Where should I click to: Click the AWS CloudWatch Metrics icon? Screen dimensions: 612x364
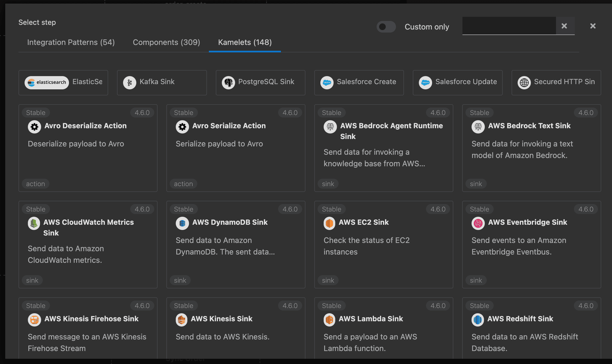(x=34, y=223)
